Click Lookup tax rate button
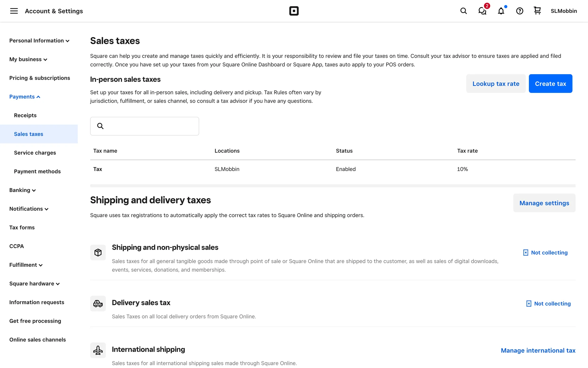This screenshot has width=588, height=368. (x=496, y=84)
